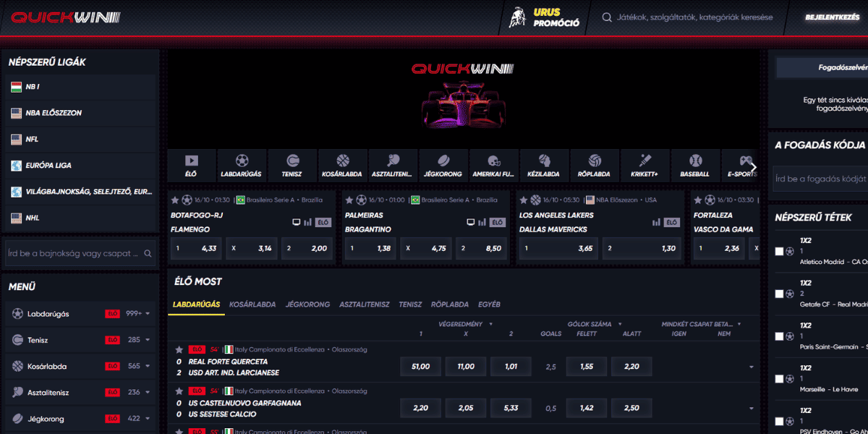Expand the Kosárlabda menu row arrow
Viewport: 868px width, 434px height.
[x=148, y=366]
